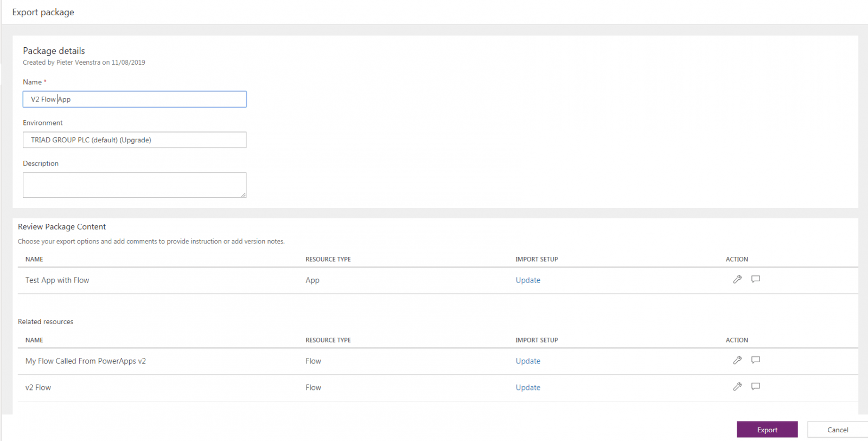
Task: Click the Review Package Content heading
Action: click(62, 227)
